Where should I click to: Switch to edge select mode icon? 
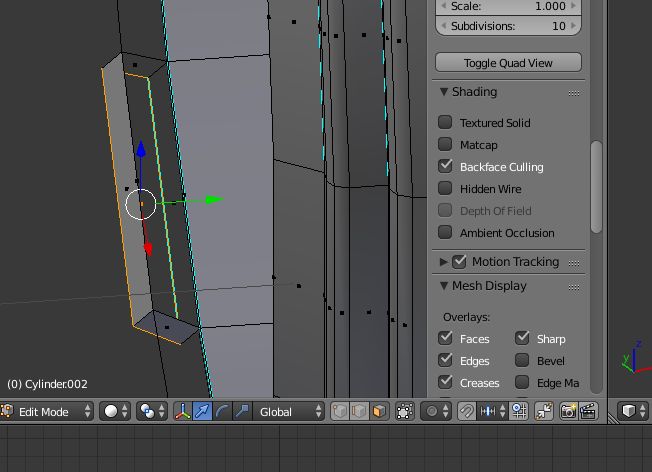coord(359,412)
